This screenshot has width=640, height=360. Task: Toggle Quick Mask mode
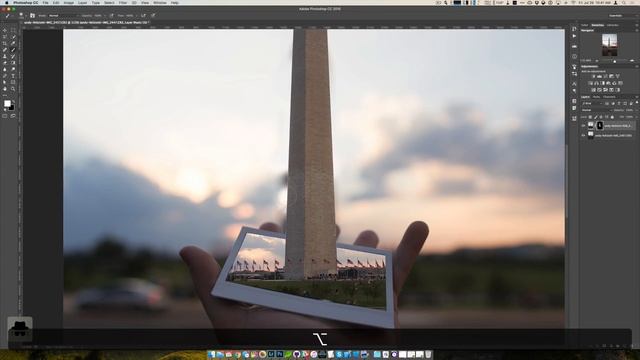(5, 116)
